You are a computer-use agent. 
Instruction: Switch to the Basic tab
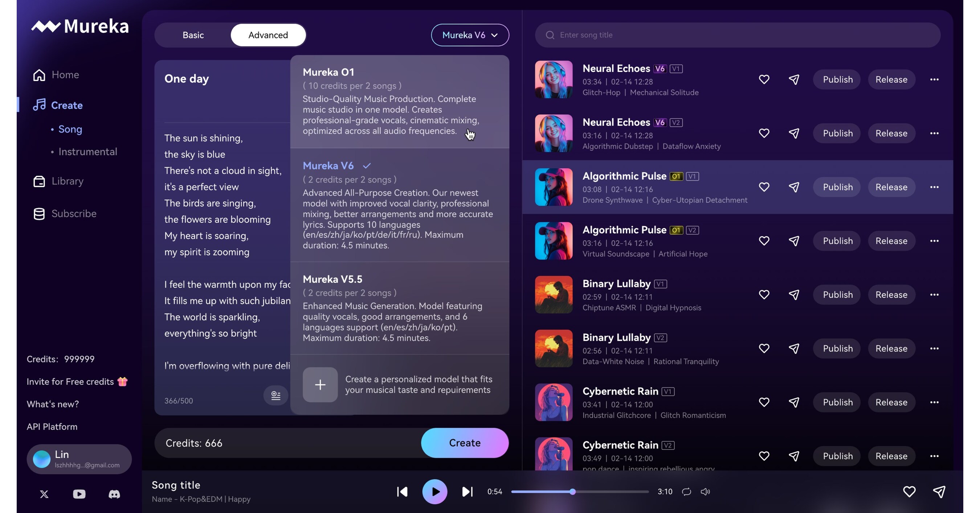193,34
